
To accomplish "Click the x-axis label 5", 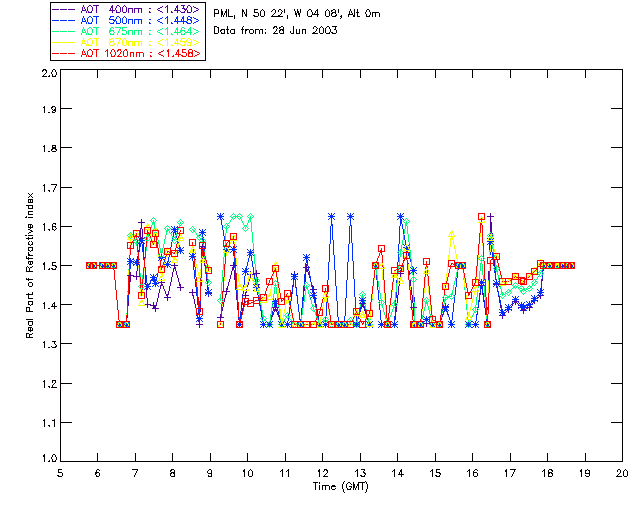I will click(60, 473).
